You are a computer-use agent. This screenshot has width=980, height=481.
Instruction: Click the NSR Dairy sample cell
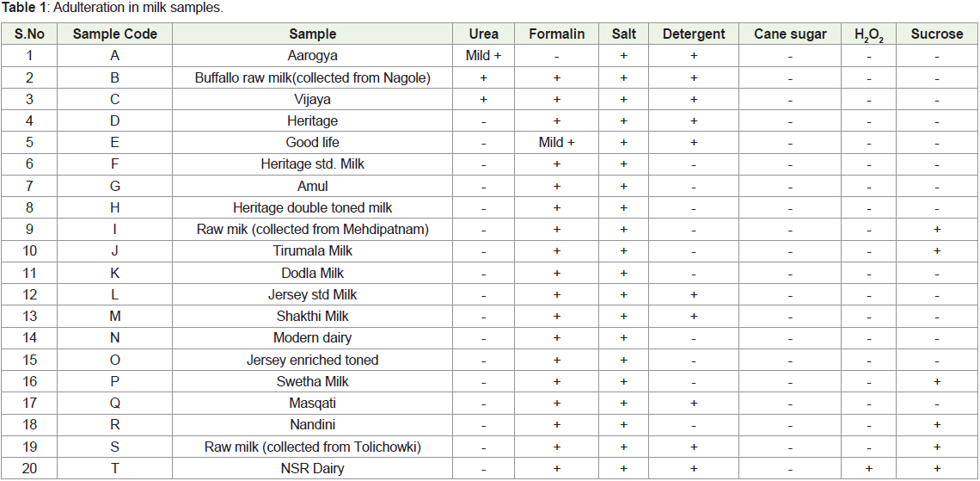tap(313, 468)
